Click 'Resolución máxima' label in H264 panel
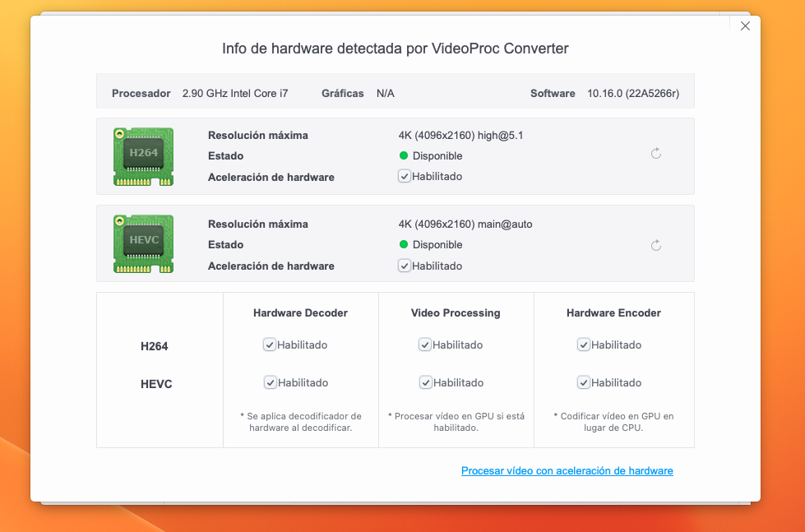Viewport: 805px width, 532px height. pos(257,136)
